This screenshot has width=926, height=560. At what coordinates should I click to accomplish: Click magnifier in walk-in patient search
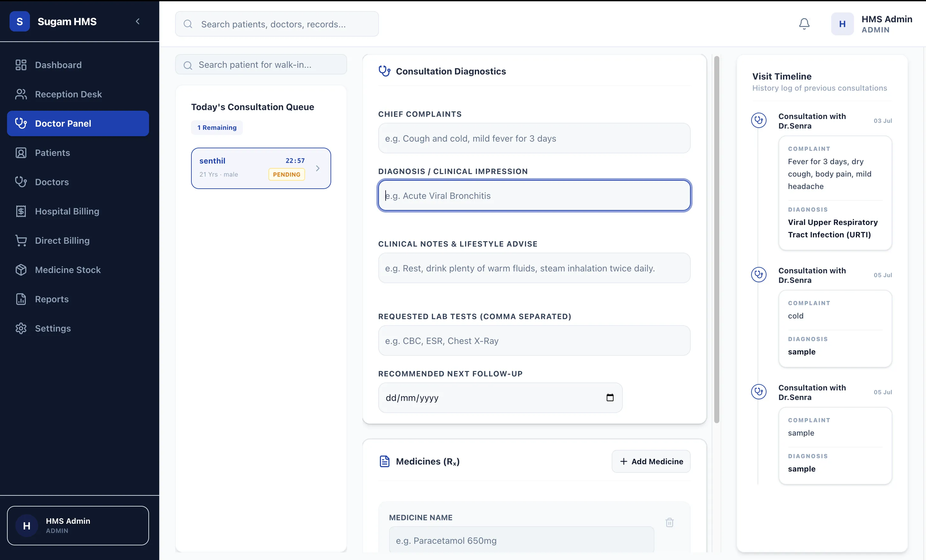[188, 65]
